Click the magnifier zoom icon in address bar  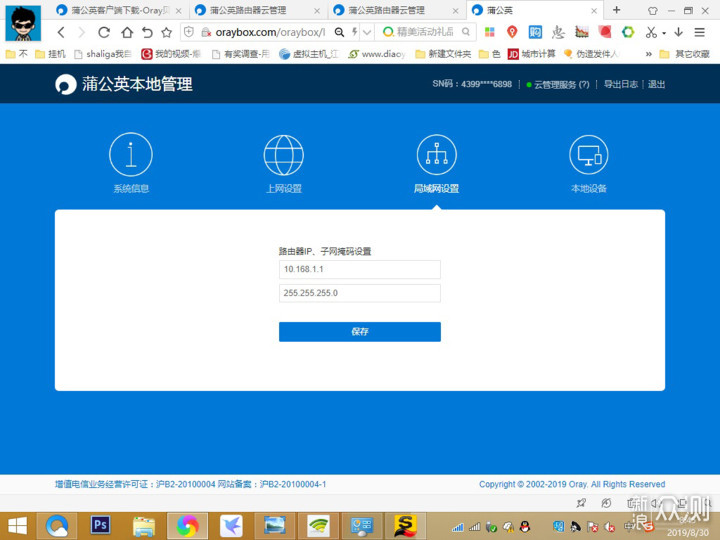pos(339,32)
